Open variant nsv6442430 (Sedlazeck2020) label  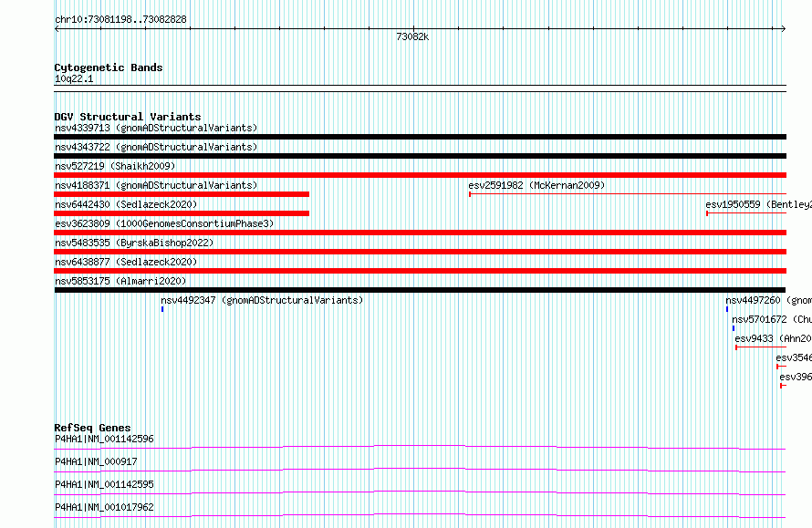126,204
